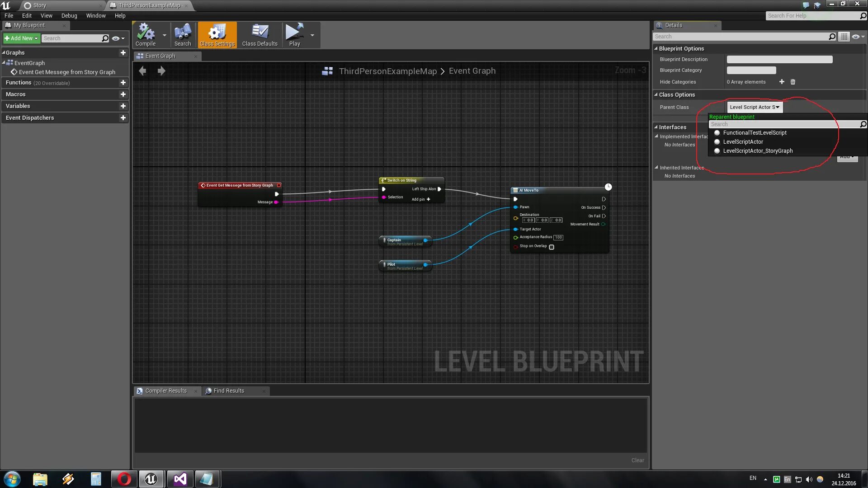Click the graph back navigation arrow

tap(142, 71)
